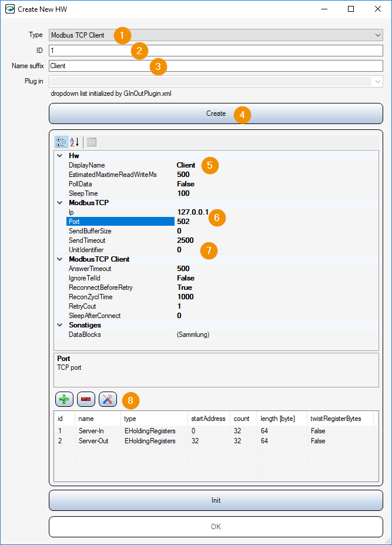392x545 pixels.
Task: Click EHoldingRegisters in Server-Out row
Action: tap(150, 441)
